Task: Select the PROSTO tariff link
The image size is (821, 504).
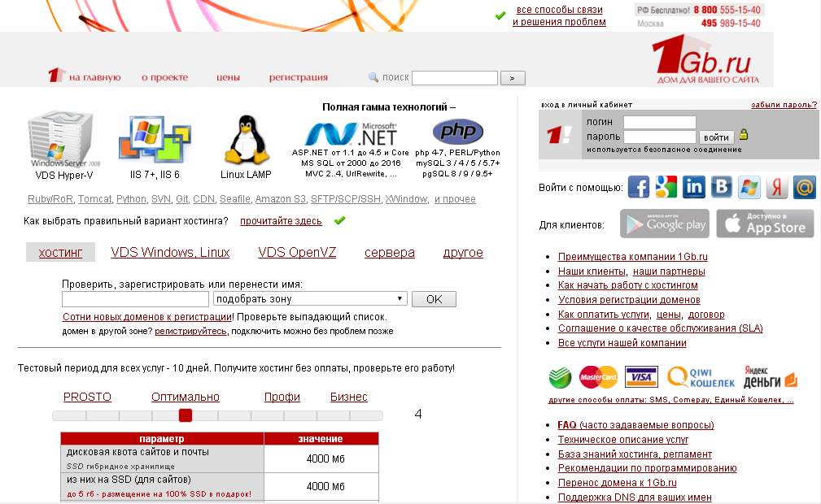Action: click(x=87, y=397)
